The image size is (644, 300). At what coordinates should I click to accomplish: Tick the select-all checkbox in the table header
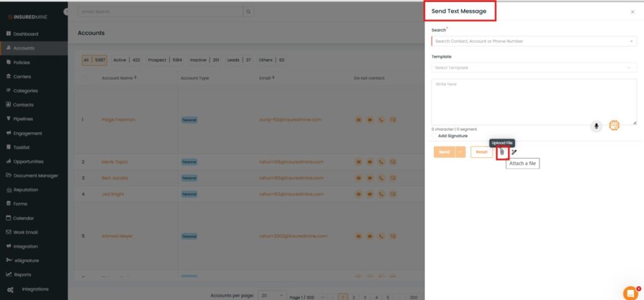coord(85,78)
